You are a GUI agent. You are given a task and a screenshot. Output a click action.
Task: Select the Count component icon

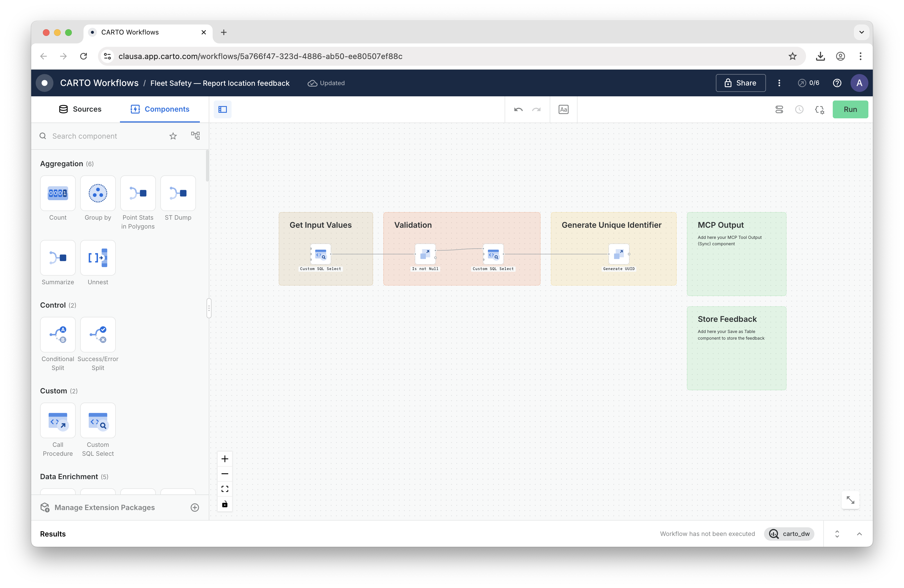[x=58, y=193]
